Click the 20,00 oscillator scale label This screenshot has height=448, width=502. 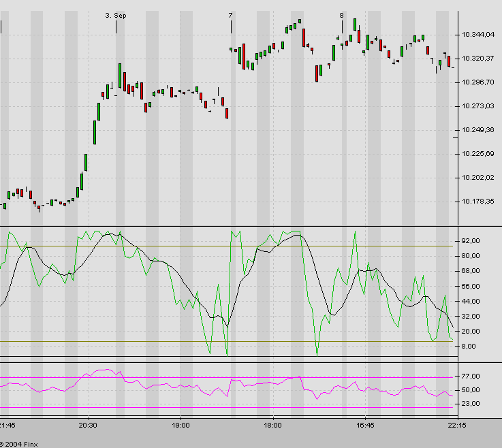(x=472, y=332)
